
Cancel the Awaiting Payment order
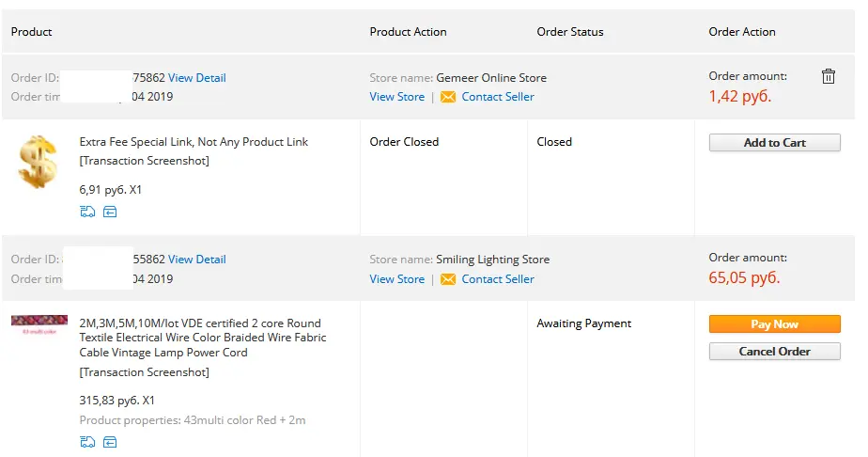pos(774,351)
